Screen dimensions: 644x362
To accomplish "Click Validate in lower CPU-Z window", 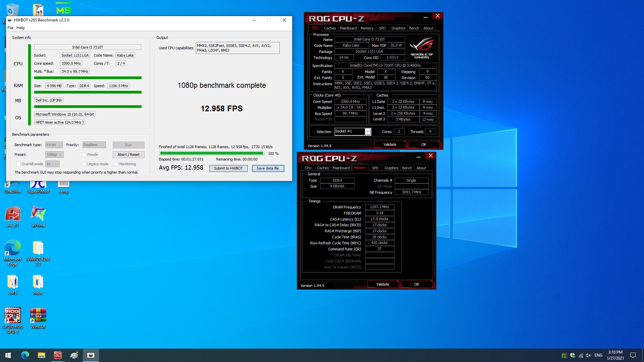I will tap(383, 284).
